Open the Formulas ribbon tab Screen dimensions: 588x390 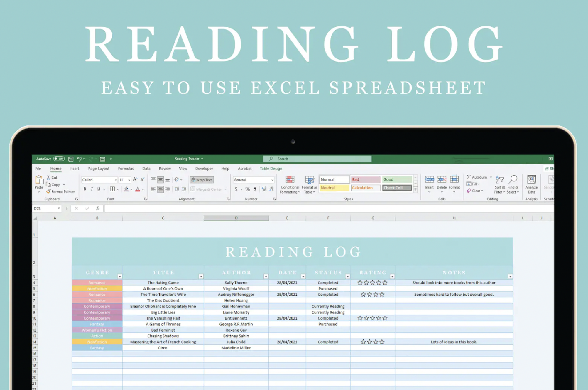126,168
